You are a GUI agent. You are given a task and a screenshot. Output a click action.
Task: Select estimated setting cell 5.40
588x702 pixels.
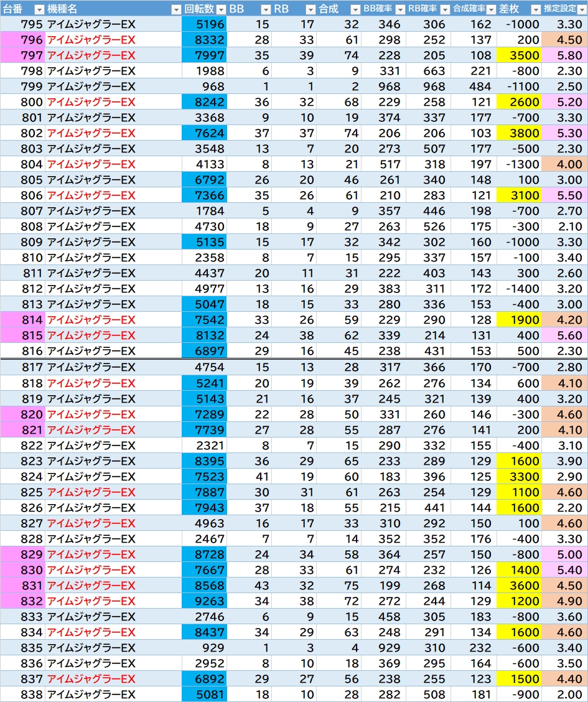[564, 570]
